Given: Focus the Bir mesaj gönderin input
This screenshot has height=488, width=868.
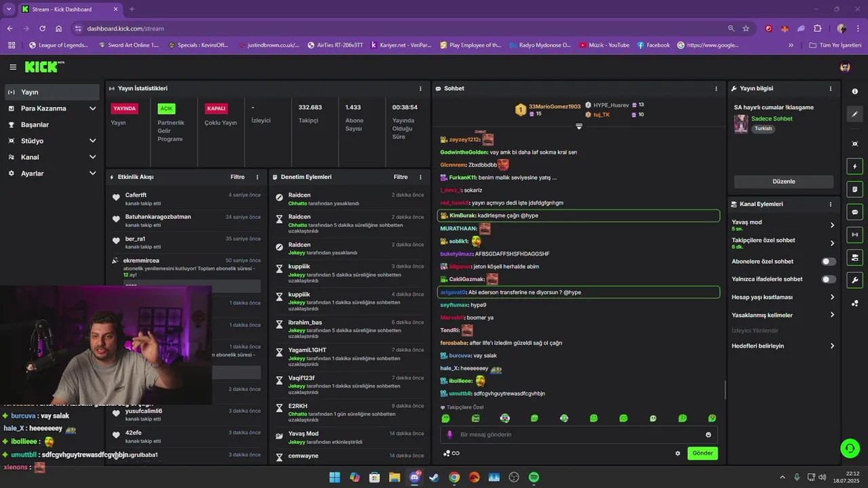Looking at the screenshot, I should coord(578,434).
